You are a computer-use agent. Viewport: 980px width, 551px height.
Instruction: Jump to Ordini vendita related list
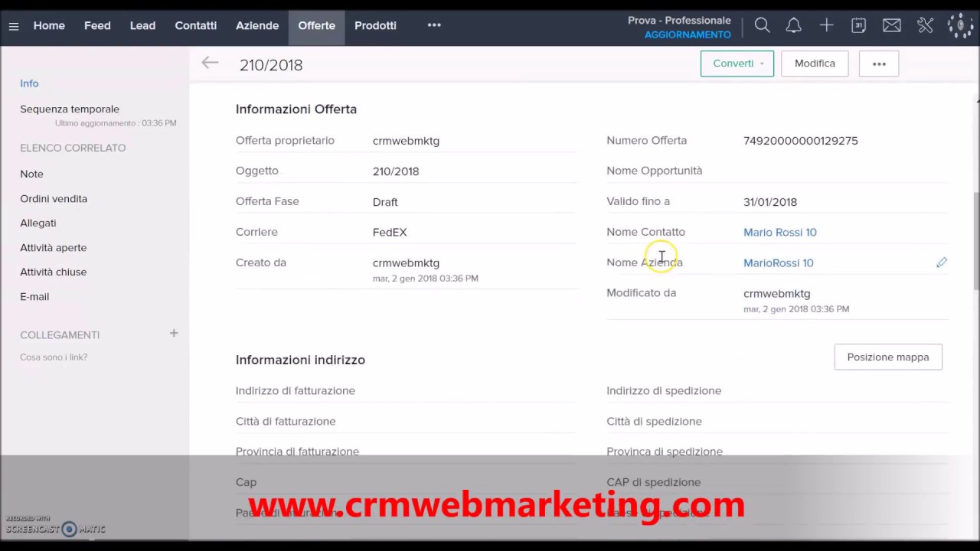[x=54, y=198]
